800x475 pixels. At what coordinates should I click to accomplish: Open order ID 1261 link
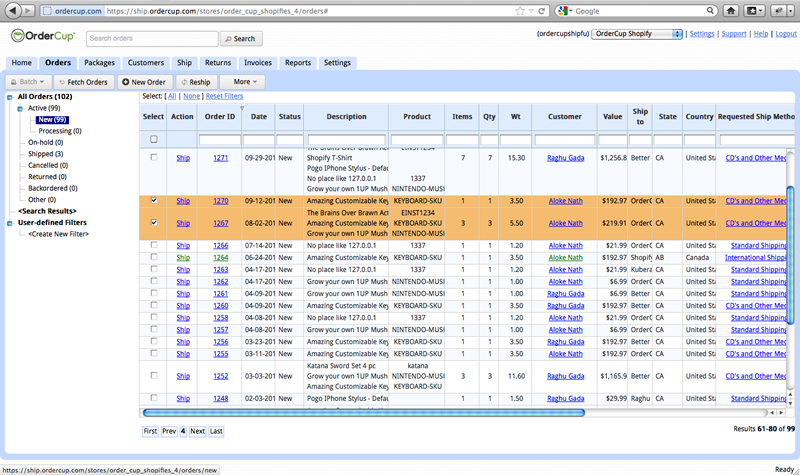pos(220,294)
